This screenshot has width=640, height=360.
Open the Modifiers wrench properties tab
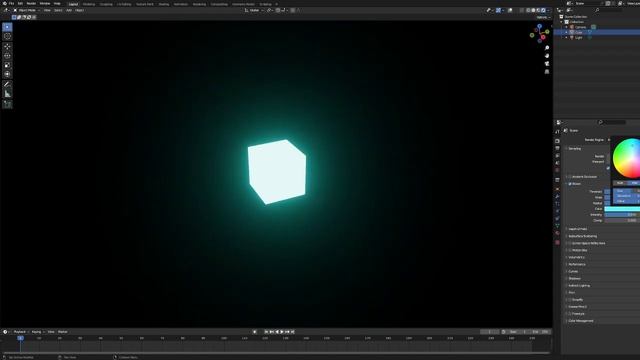tap(558, 196)
